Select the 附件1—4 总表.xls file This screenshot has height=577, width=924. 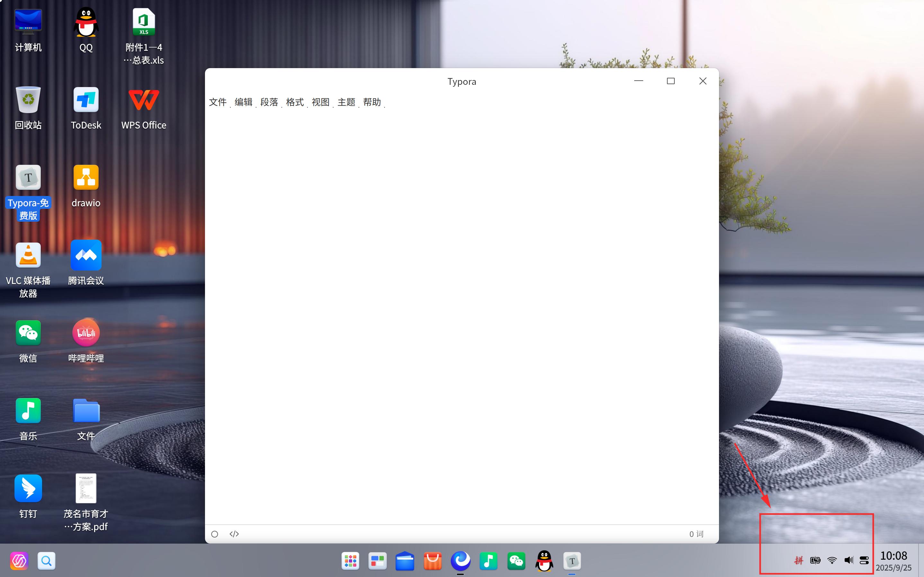[x=144, y=36]
